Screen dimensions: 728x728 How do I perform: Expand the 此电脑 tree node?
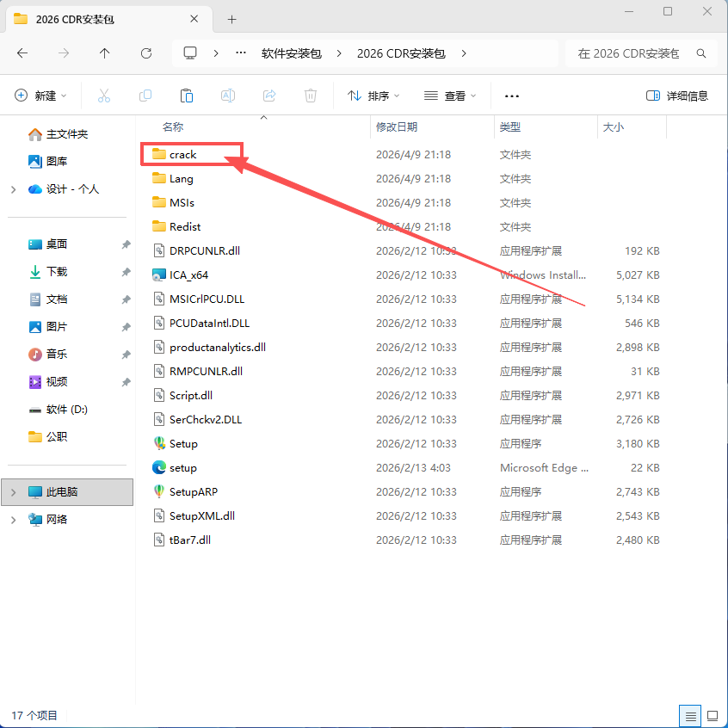pyautogui.click(x=14, y=492)
